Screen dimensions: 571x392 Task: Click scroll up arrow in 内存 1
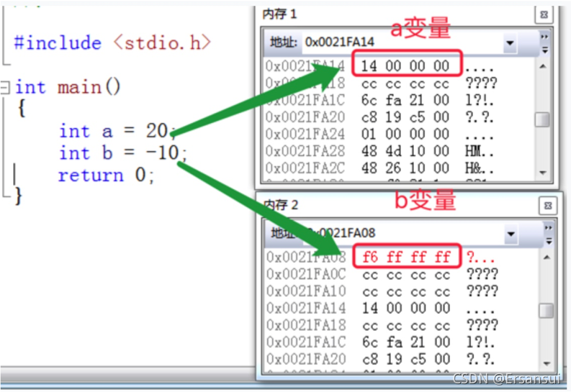[543, 66]
